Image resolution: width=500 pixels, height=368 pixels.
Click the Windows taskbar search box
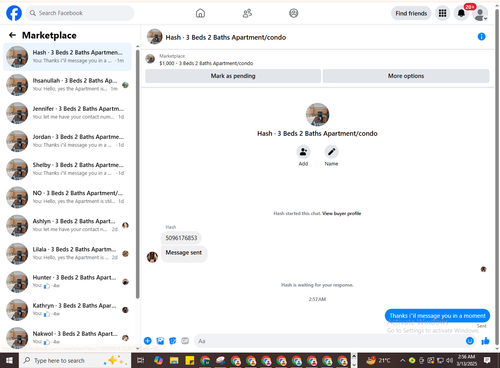pos(75,360)
